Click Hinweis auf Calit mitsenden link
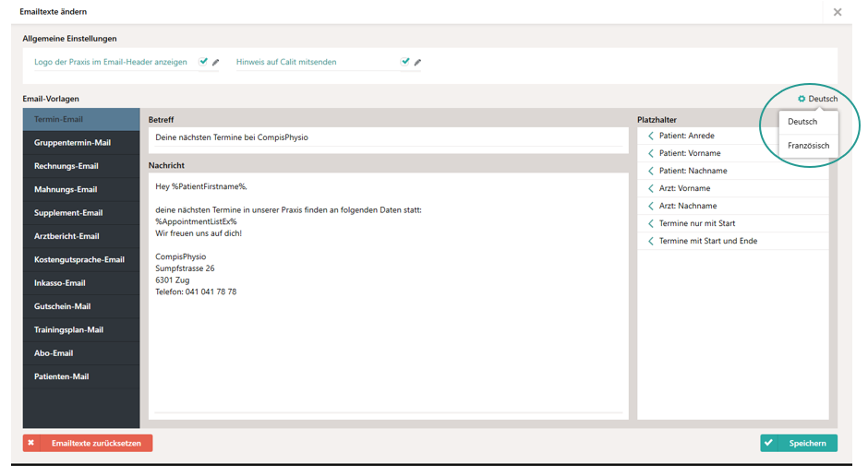Image resolution: width=868 pixels, height=476 pixels. [x=286, y=62]
